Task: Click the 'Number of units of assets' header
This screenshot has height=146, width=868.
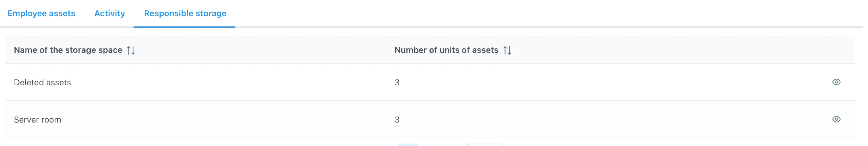Action: click(446, 50)
